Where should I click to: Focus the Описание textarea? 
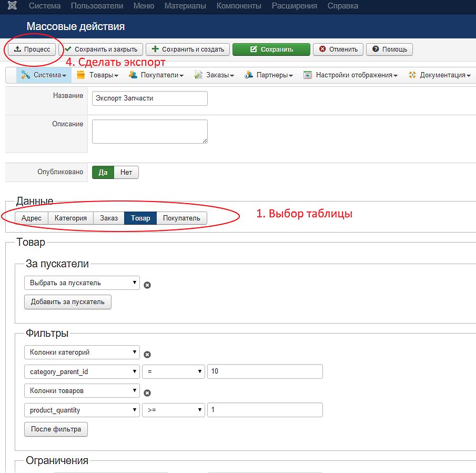pyautogui.click(x=150, y=132)
